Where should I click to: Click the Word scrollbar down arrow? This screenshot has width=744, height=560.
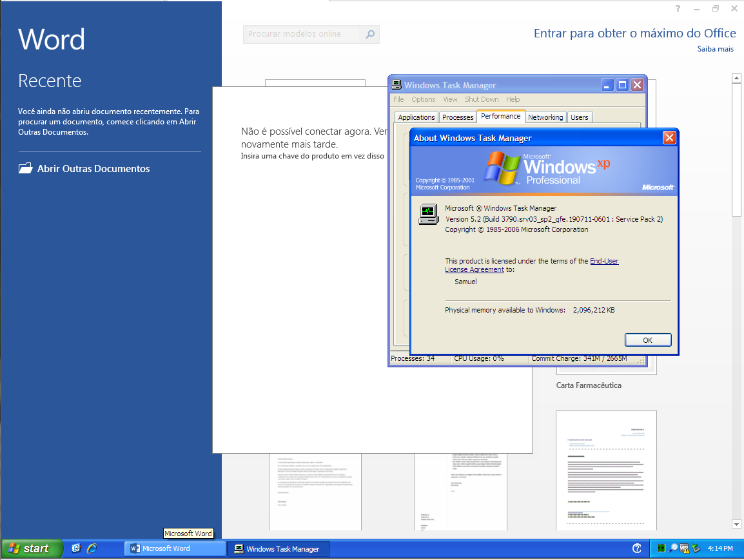click(736, 524)
